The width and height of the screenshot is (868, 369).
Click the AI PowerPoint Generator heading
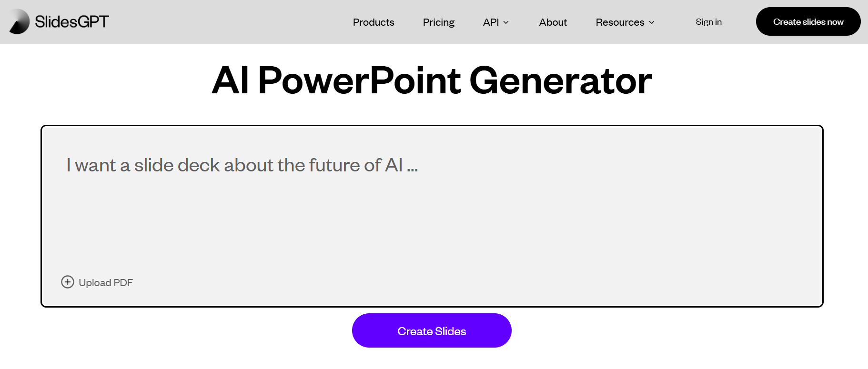point(432,80)
